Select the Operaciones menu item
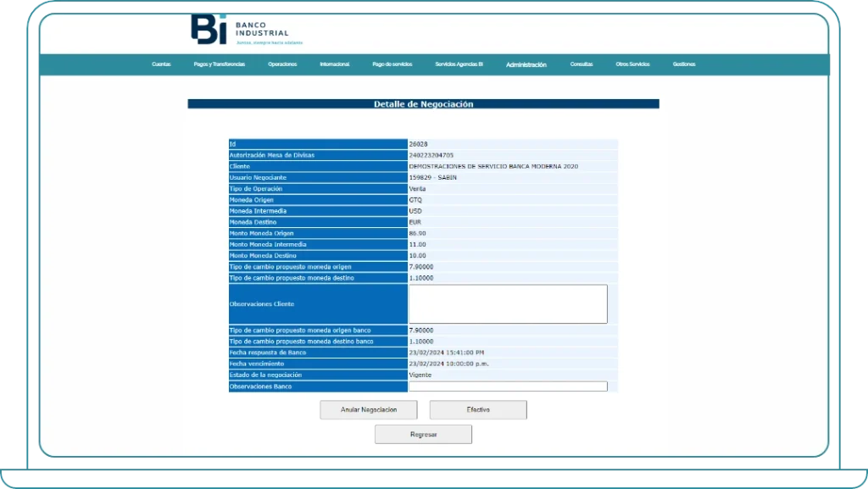The height and width of the screenshot is (489, 868). [x=282, y=64]
